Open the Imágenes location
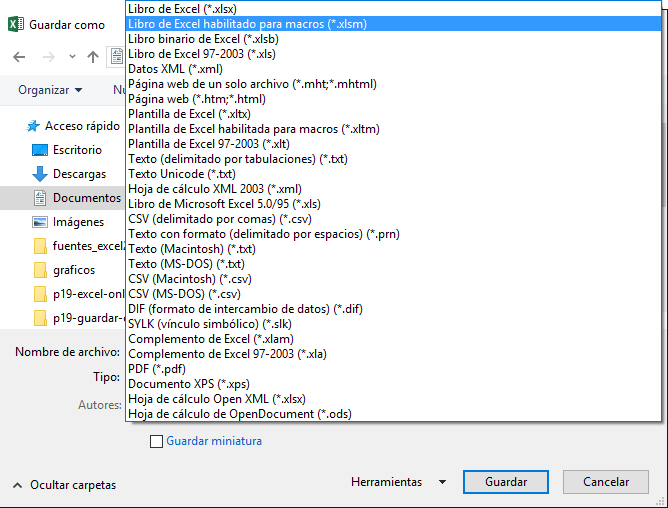Image resolution: width=668 pixels, height=508 pixels. click(x=78, y=222)
